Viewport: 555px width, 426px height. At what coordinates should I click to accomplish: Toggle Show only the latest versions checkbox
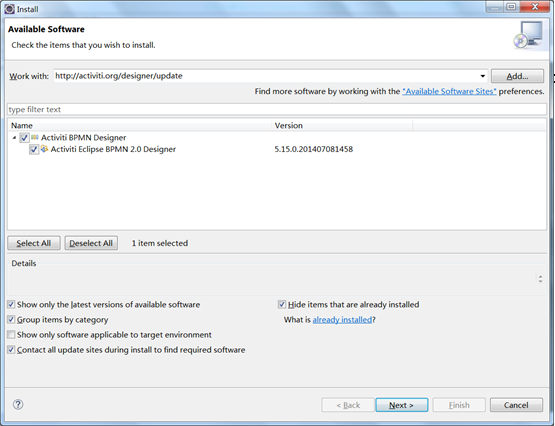click(11, 304)
